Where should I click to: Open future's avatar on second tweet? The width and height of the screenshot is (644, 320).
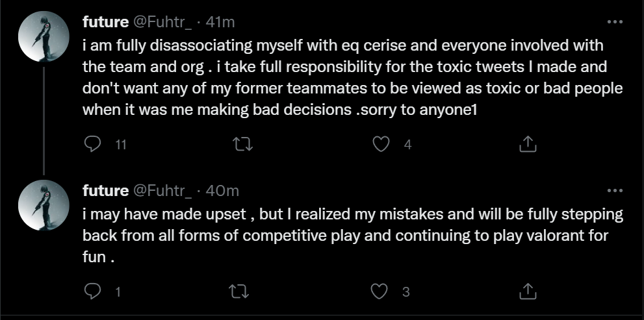coord(44,204)
